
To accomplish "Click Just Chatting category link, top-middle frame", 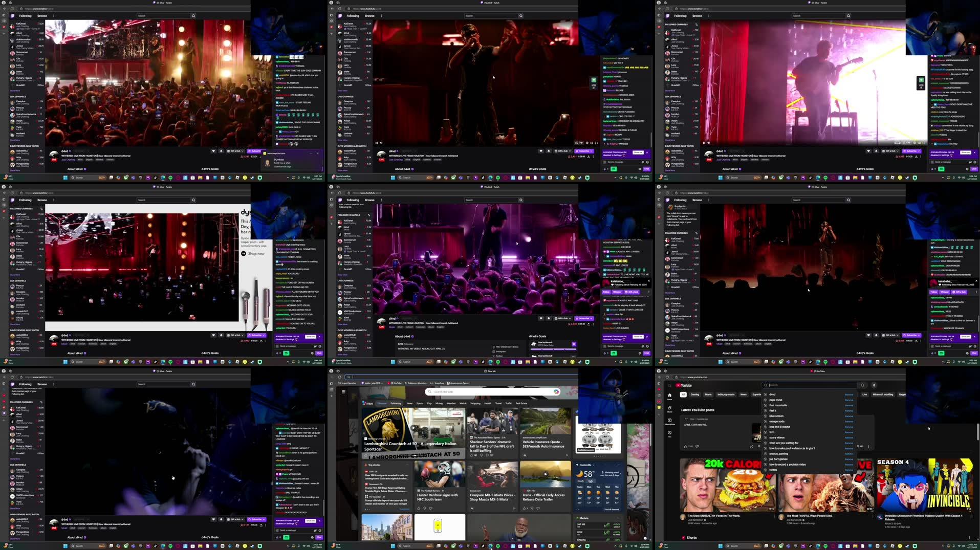I will [x=396, y=160].
